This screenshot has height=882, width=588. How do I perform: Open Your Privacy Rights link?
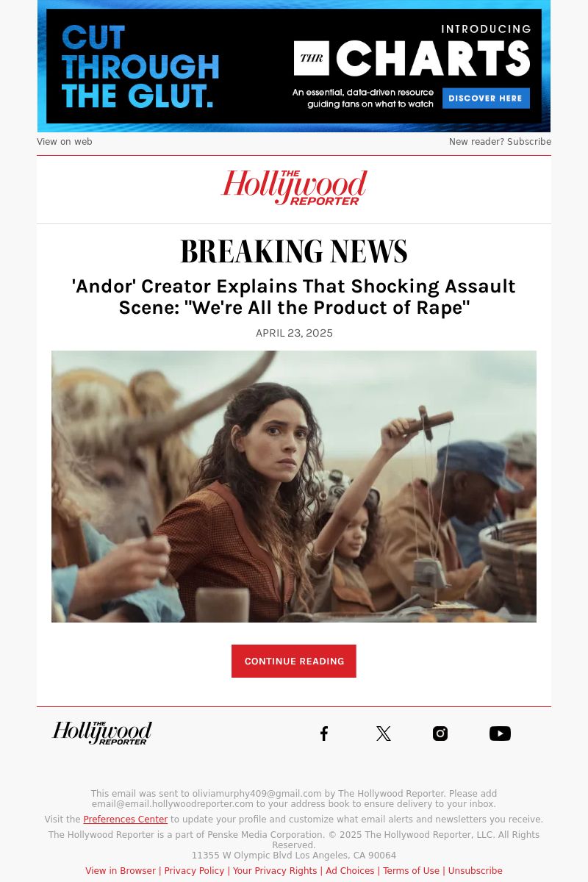[275, 871]
